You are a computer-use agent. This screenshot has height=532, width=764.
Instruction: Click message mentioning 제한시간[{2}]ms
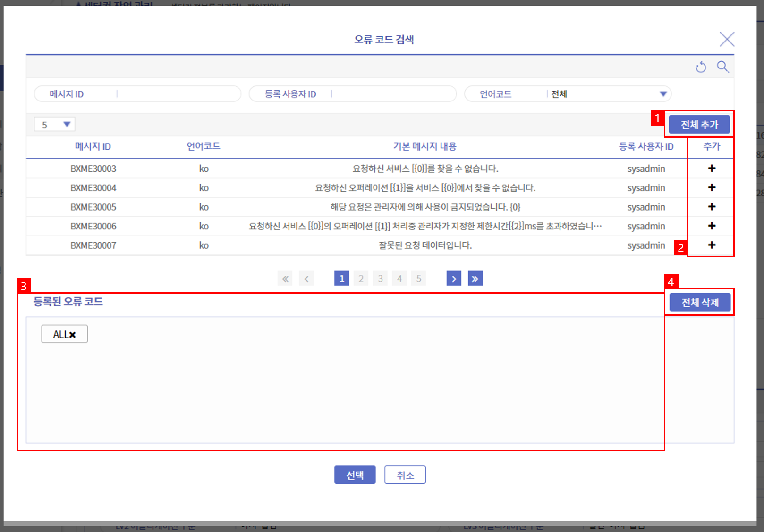tap(425, 226)
